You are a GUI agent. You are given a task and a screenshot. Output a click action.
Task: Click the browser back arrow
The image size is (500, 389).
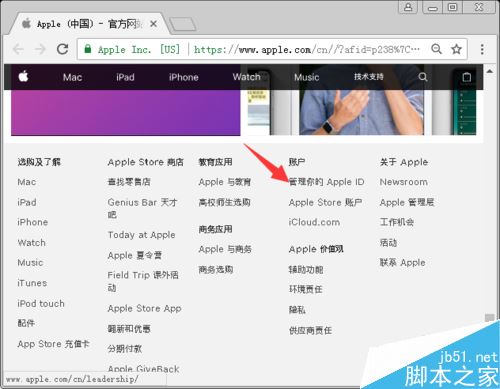(18, 49)
